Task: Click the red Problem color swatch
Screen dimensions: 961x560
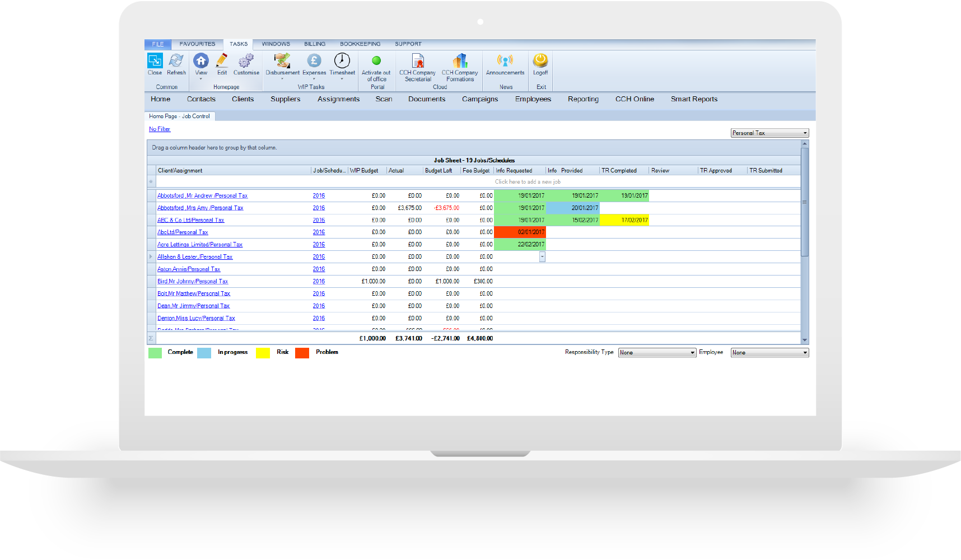Action: coord(302,353)
